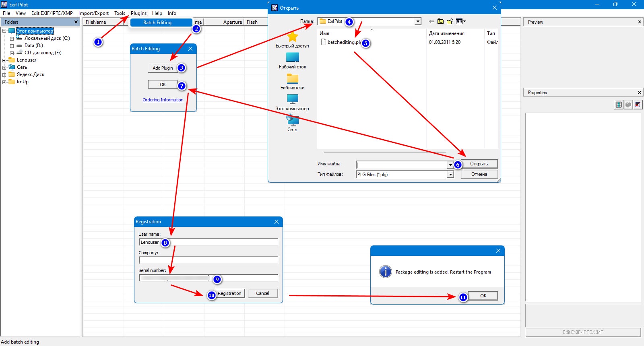644x346 pixels.
Task: Create new folder in Open dialog
Action: (x=450, y=21)
